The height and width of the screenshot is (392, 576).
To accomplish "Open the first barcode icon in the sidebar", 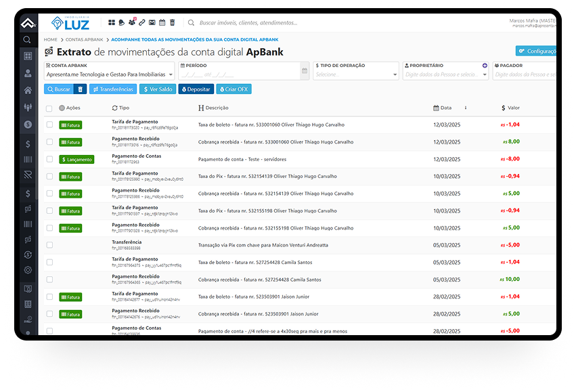I will [x=28, y=160].
